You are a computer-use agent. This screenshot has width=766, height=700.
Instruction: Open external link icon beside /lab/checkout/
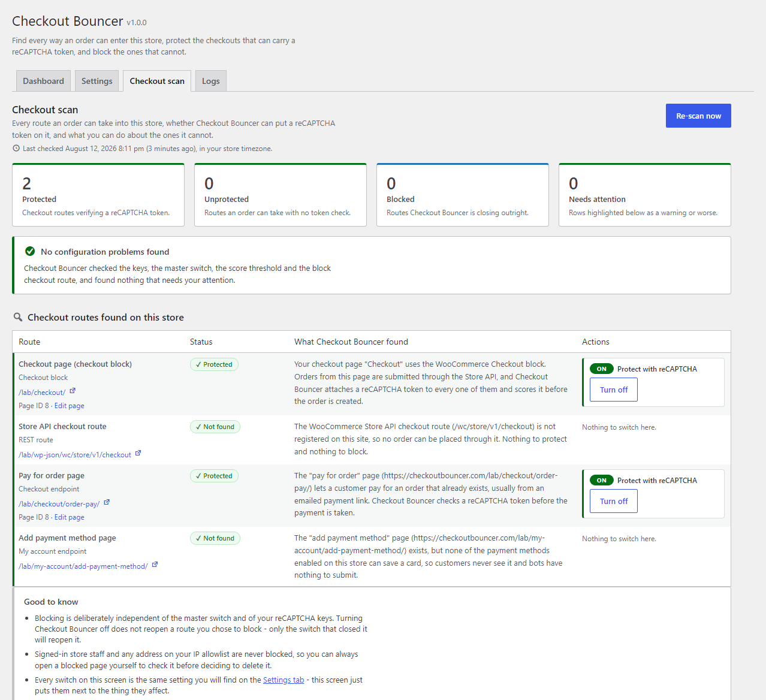(x=73, y=391)
